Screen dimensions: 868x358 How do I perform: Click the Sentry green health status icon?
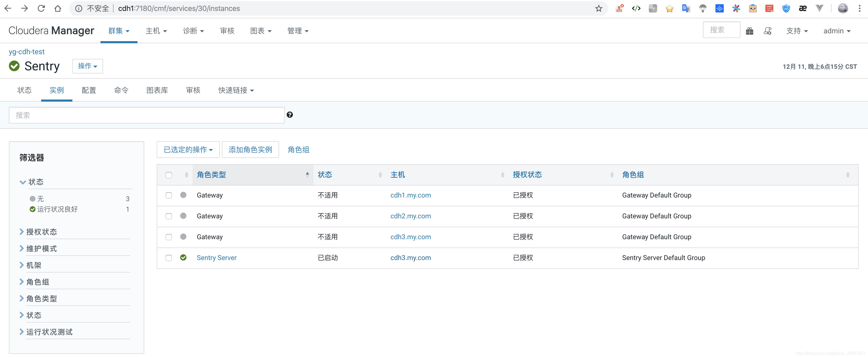tap(14, 66)
